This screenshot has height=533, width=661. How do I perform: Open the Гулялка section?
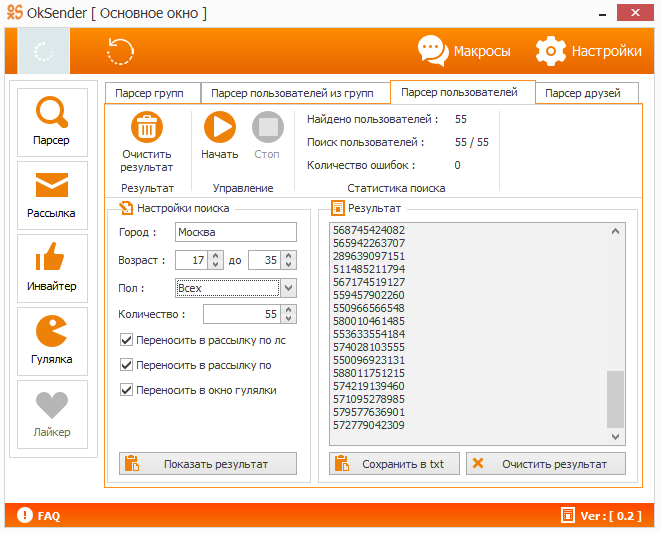pyautogui.click(x=52, y=341)
